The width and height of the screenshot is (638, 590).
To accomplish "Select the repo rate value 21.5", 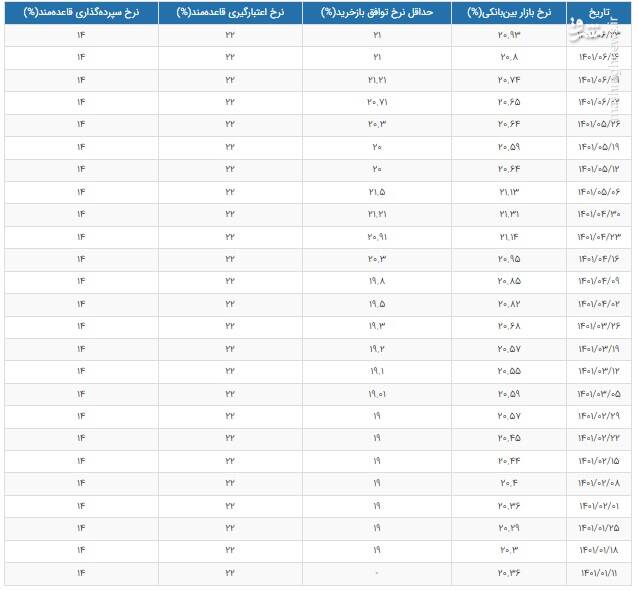I will pyautogui.click(x=377, y=191).
